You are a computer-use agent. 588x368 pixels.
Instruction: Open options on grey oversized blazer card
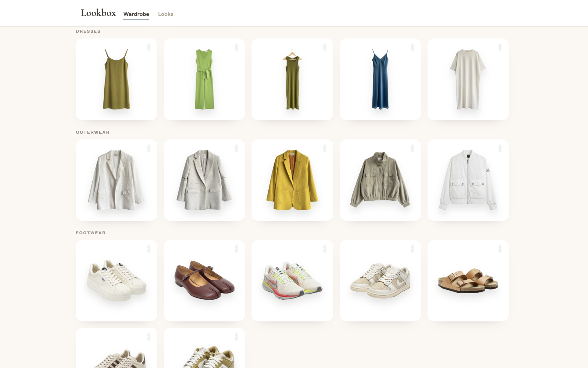coord(236,148)
